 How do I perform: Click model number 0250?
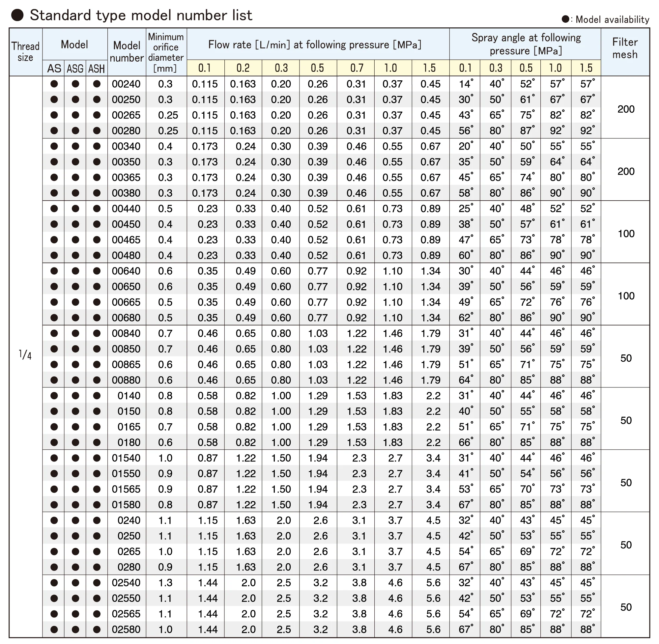click(129, 536)
